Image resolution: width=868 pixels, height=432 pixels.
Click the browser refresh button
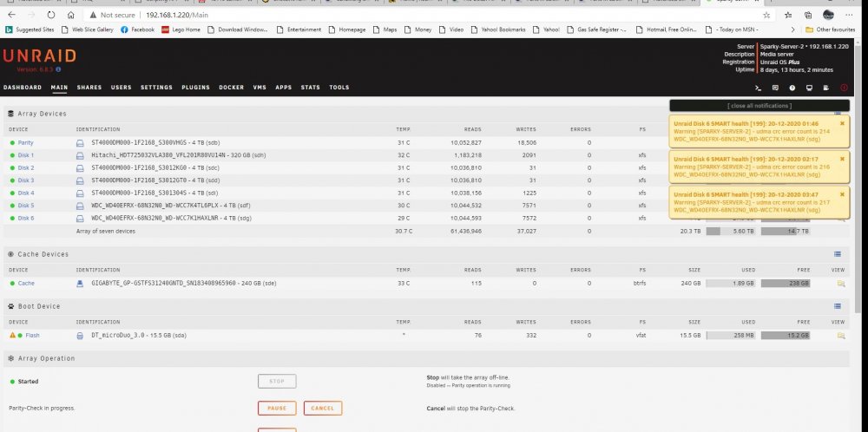51,15
